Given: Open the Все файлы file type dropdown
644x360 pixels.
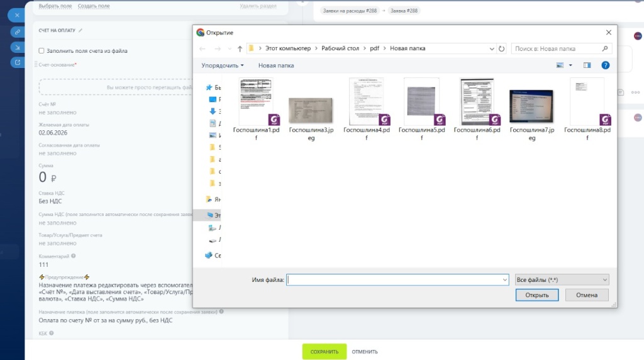Looking at the screenshot, I should click(x=562, y=280).
